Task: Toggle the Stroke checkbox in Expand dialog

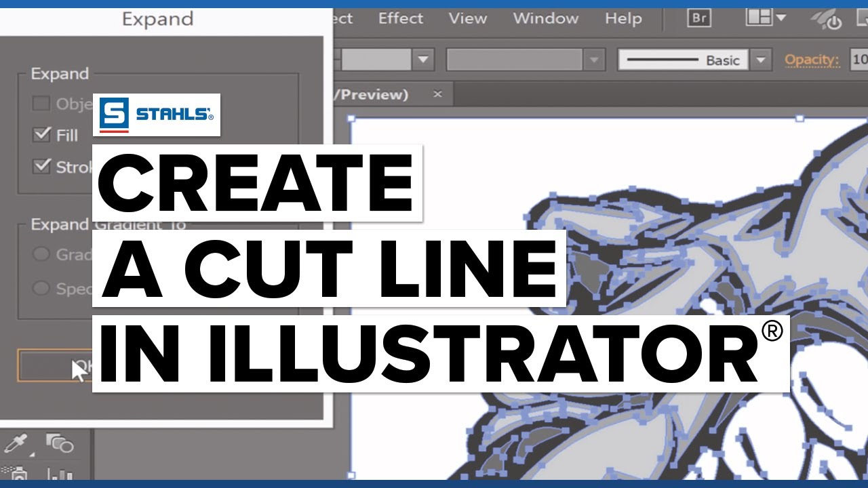Action: coord(41,165)
